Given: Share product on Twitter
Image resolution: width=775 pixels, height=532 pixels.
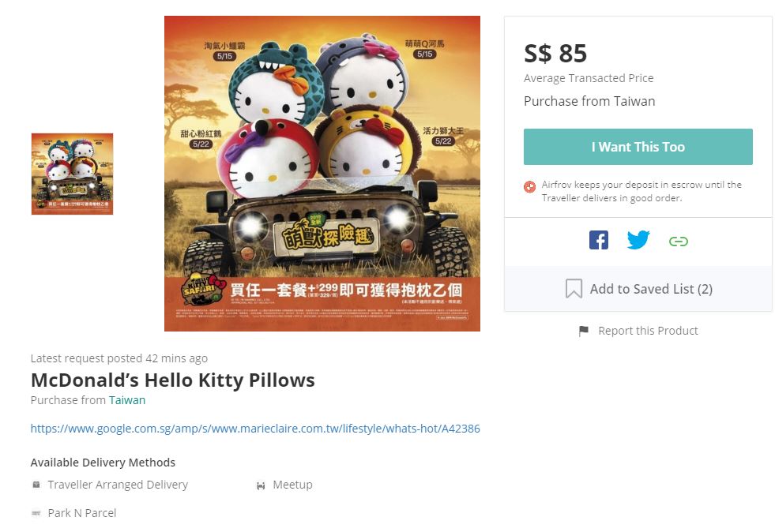Looking at the screenshot, I should pyautogui.click(x=638, y=240).
